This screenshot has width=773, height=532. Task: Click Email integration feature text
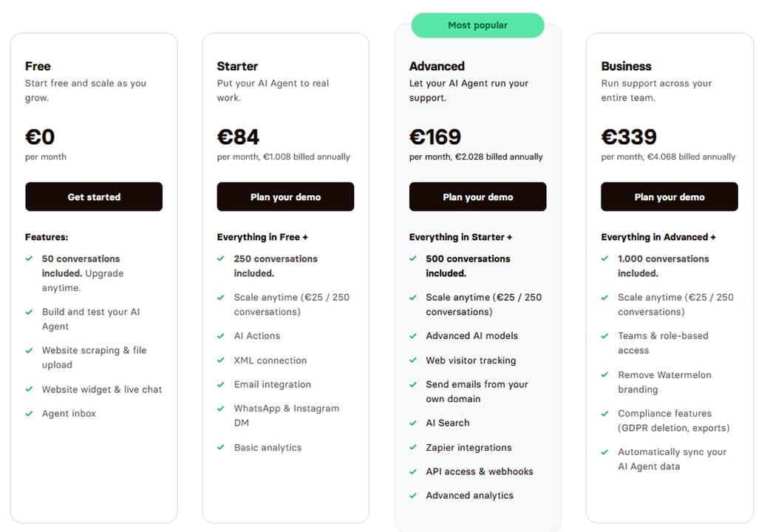(272, 384)
